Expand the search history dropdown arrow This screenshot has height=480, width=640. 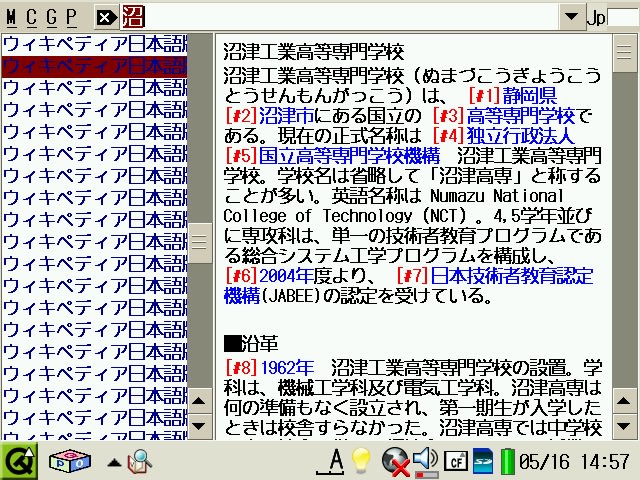[x=571, y=17]
